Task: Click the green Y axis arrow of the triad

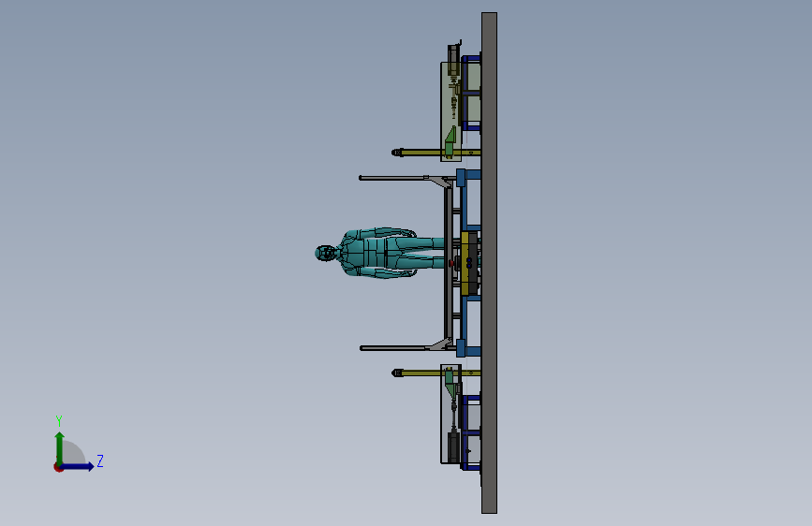Action: pyautogui.click(x=60, y=447)
